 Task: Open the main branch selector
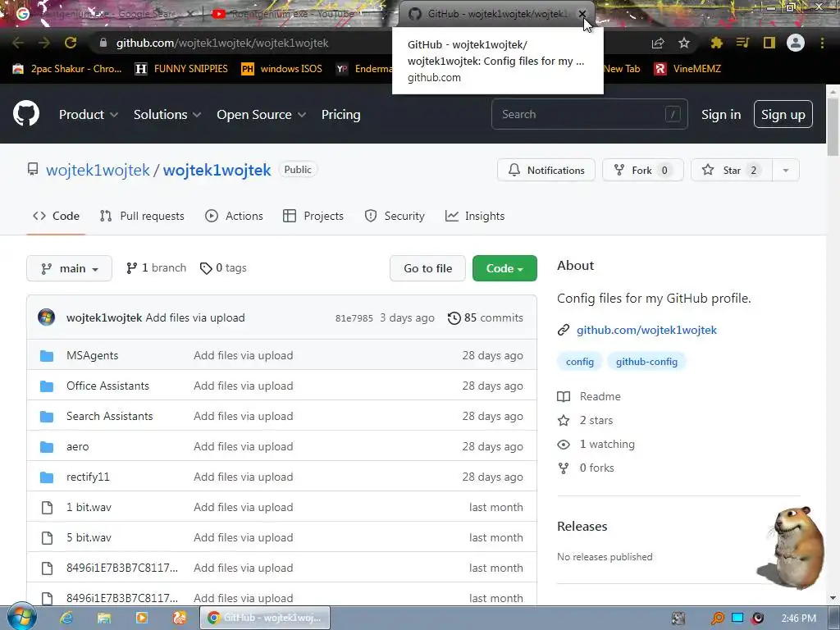click(69, 268)
